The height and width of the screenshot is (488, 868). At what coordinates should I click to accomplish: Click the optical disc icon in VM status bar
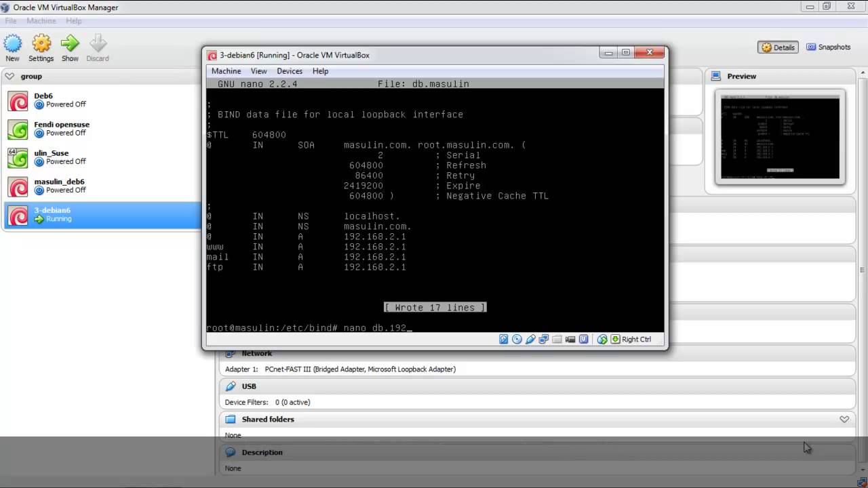[517, 340]
